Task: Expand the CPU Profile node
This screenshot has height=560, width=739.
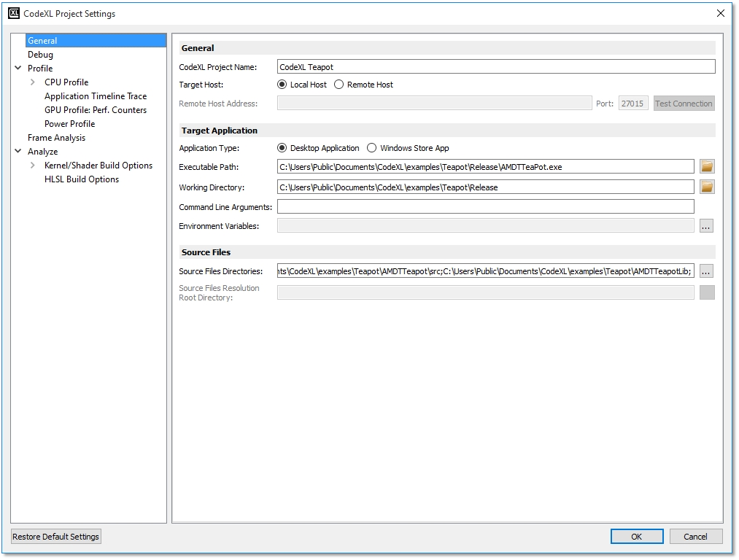Action: (x=33, y=82)
